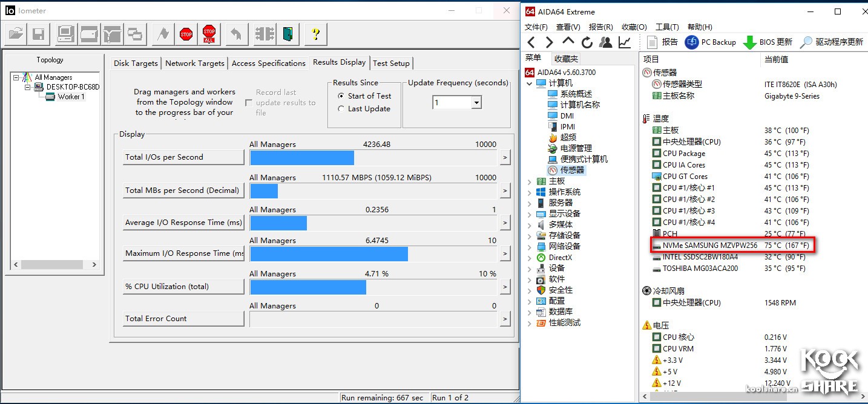Screen dimensions: 868x404
Task: Collapse the All Managers tree node
Action: coord(16,77)
